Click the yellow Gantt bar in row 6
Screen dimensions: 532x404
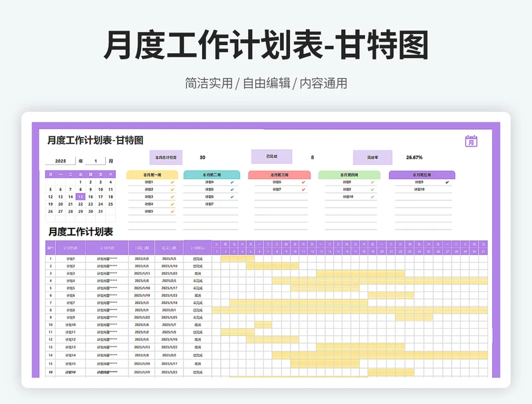(391, 296)
